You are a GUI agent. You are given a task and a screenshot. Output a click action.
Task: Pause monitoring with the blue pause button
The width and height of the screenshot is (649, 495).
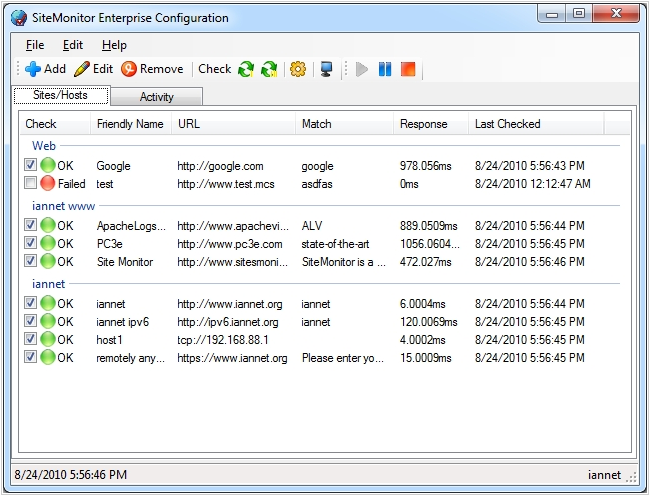click(x=385, y=69)
